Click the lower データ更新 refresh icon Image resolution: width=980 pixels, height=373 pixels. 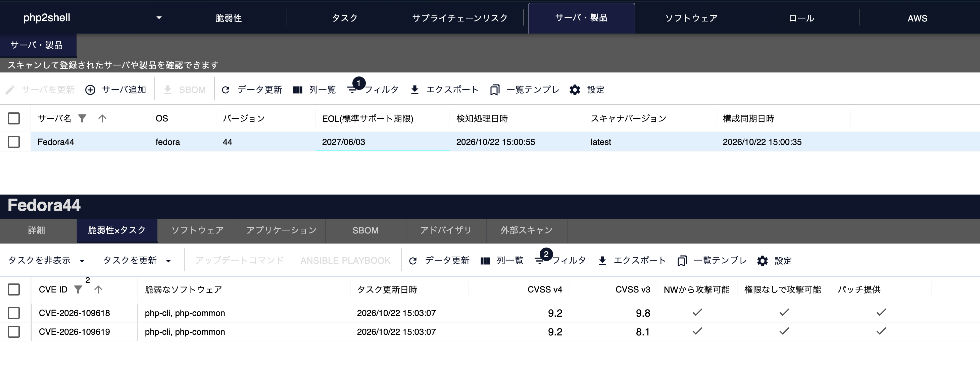(413, 260)
